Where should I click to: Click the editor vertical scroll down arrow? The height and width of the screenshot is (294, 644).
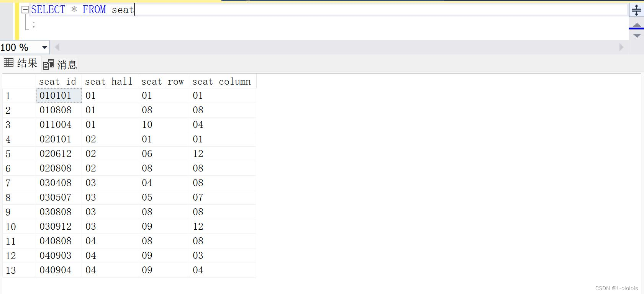[x=637, y=36]
